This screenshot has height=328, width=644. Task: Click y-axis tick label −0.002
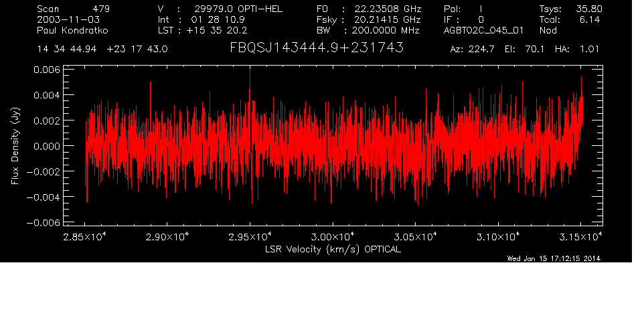43,171
